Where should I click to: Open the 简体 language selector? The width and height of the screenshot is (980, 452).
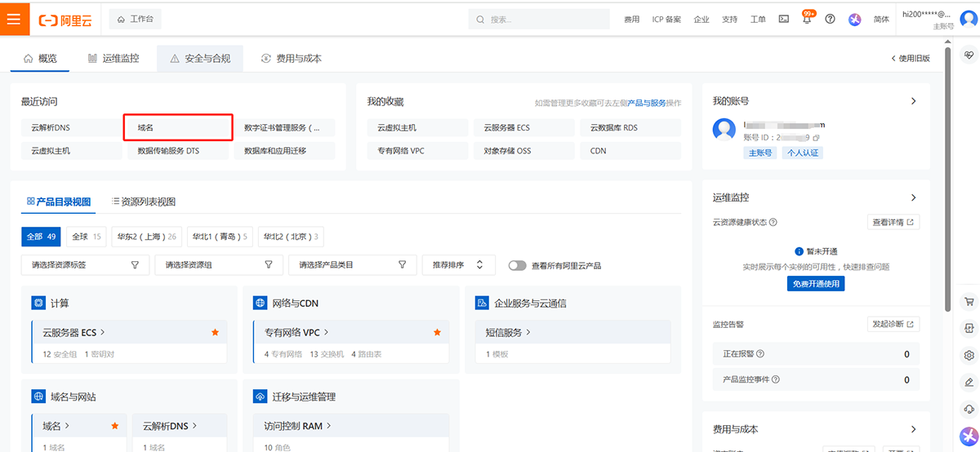pos(881,19)
